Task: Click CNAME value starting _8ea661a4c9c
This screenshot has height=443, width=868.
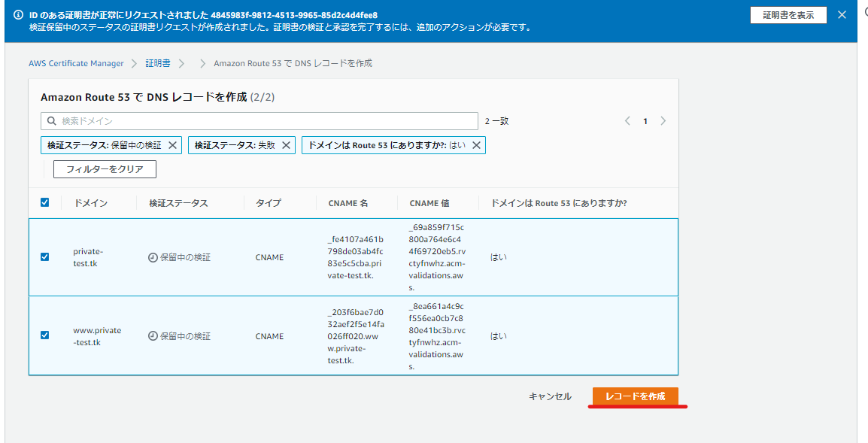Action: [x=437, y=336]
